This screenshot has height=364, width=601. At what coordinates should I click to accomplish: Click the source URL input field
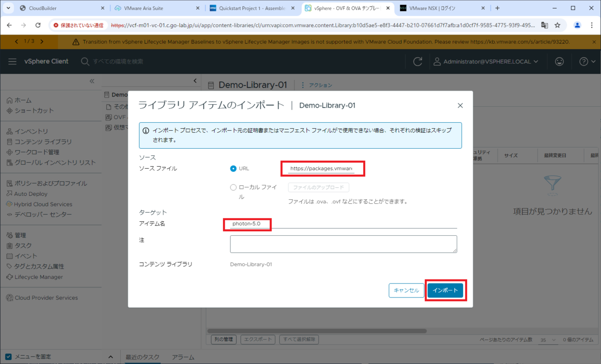coord(322,169)
